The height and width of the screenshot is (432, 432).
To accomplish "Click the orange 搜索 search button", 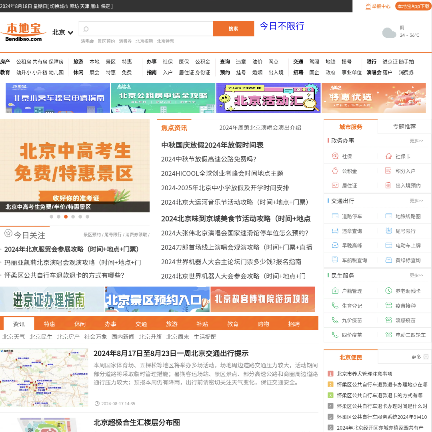I will point(233,29).
